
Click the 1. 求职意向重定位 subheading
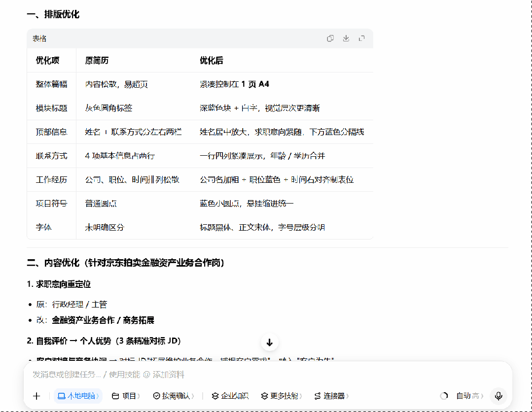pyautogui.click(x=59, y=284)
